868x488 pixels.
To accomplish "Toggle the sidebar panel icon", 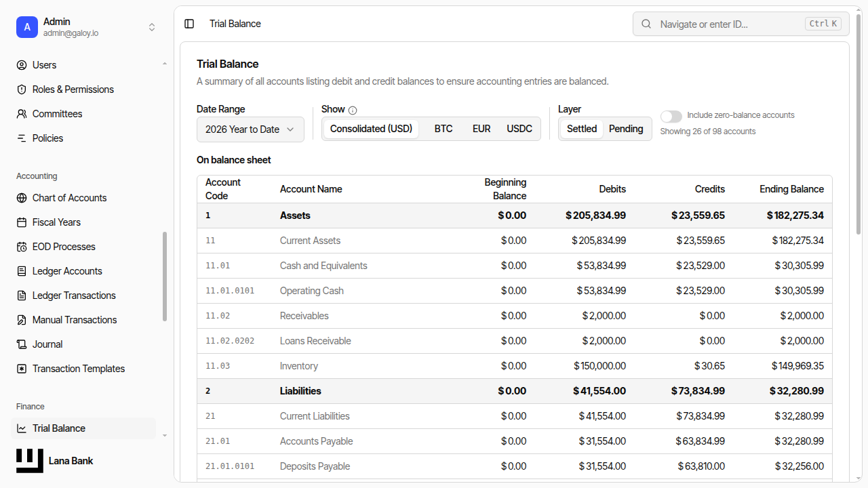I will pos(189,24).
